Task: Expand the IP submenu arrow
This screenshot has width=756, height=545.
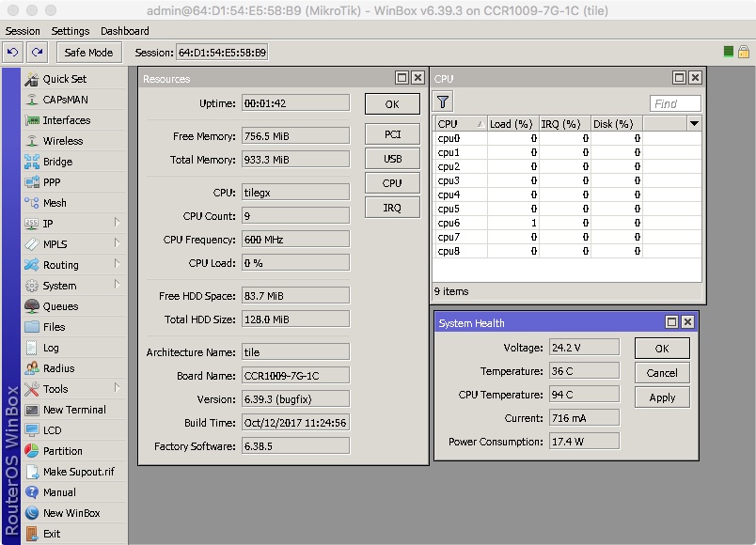Action: pos(118,223)
